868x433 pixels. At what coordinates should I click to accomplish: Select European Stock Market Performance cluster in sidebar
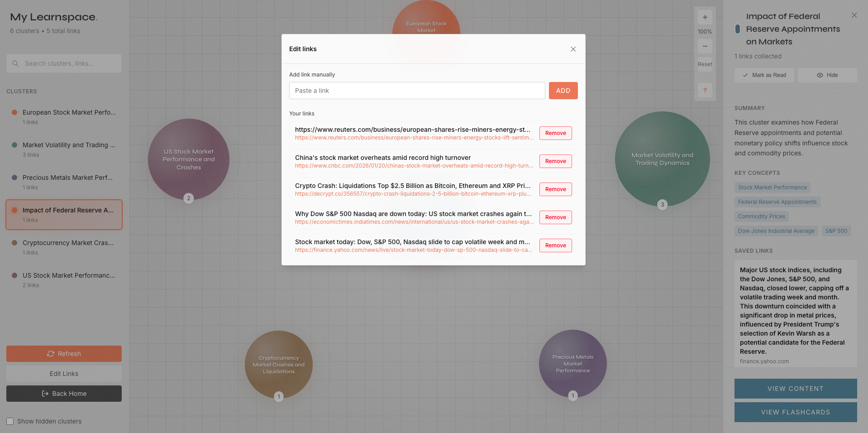(x=64, y=117)
